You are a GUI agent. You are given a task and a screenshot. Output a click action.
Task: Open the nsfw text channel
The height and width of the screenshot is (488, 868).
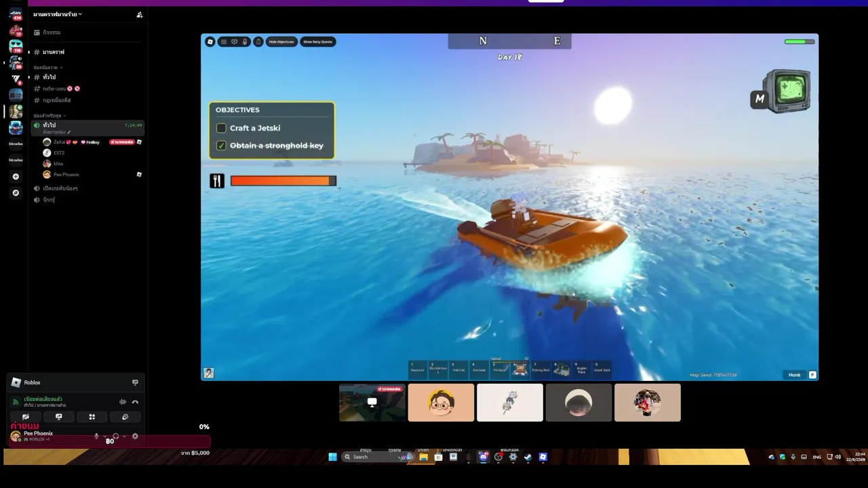point(88,89)
